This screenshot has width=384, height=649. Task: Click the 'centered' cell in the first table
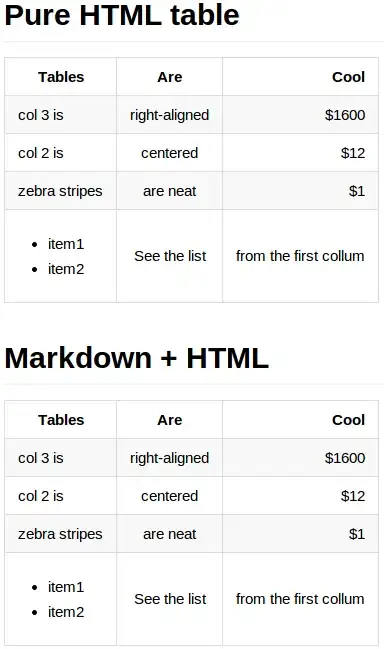pyautogui.click(x=170, y=153)
